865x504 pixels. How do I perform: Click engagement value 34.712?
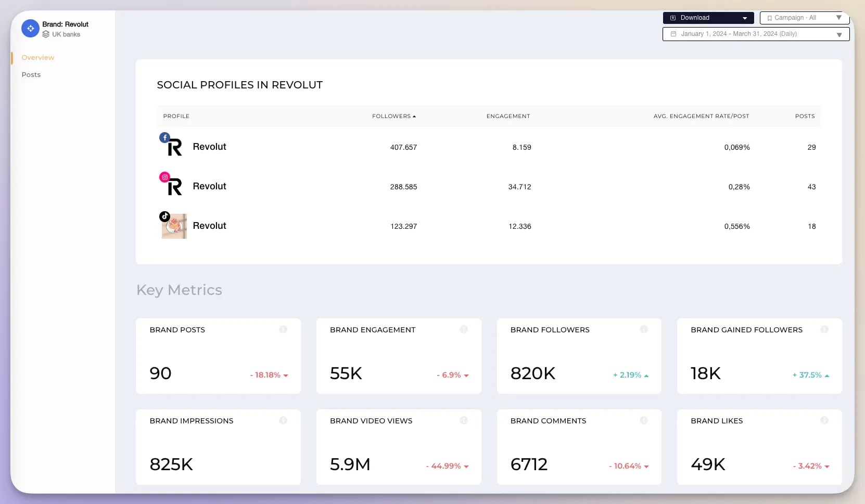(x=520, y=187)
